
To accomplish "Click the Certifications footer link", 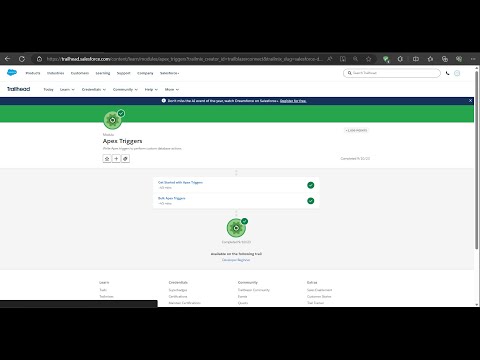I will (x=178, y=296).
